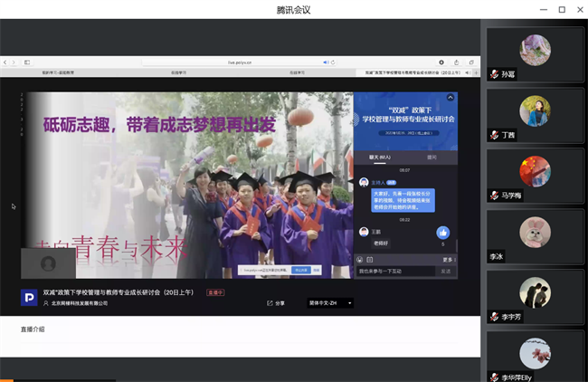Toggle the browser sidebar icon
Image resolution: width=588 pixels, height=382 pixels.
click(x=27, y=62)
